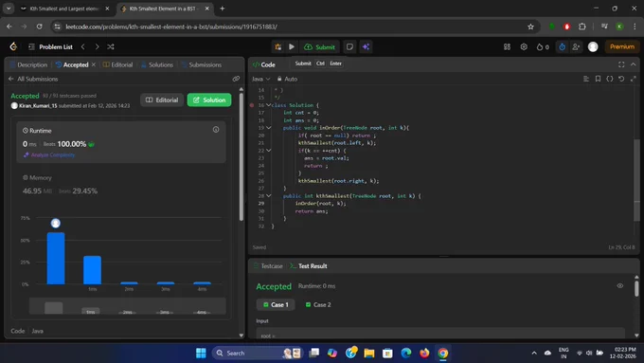Collapse the if block fold at line 22
The width and height of the screenshot is (644, 363).
(x=269, y=151)
